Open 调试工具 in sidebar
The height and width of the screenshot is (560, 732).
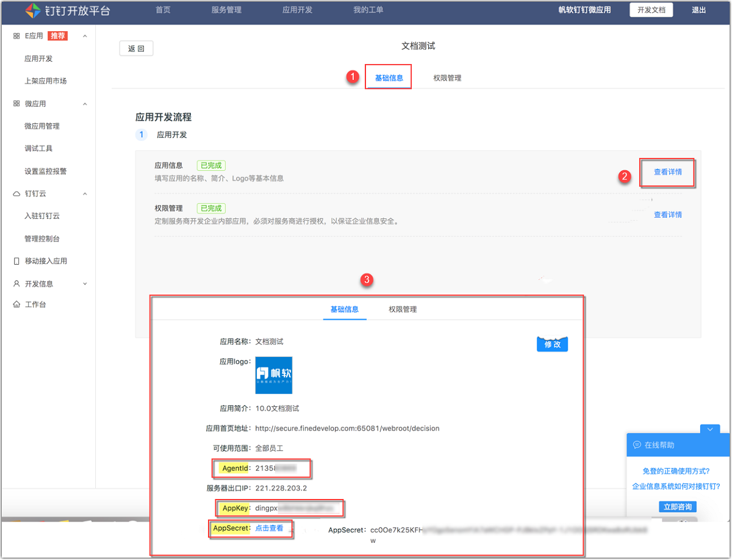coord(38,149)
